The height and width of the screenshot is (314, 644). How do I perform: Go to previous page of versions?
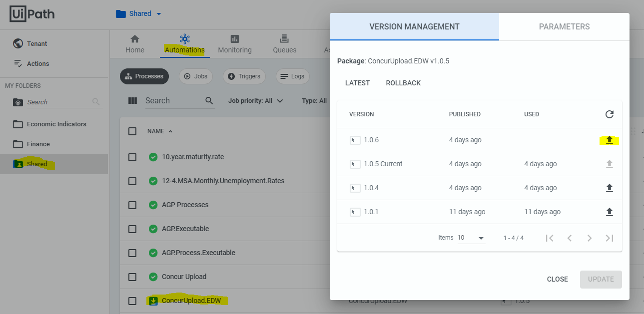tap(570, 238)
